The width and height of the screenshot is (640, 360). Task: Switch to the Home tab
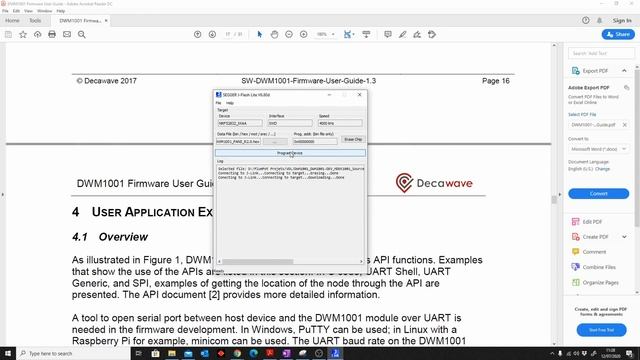click(12, 20)
